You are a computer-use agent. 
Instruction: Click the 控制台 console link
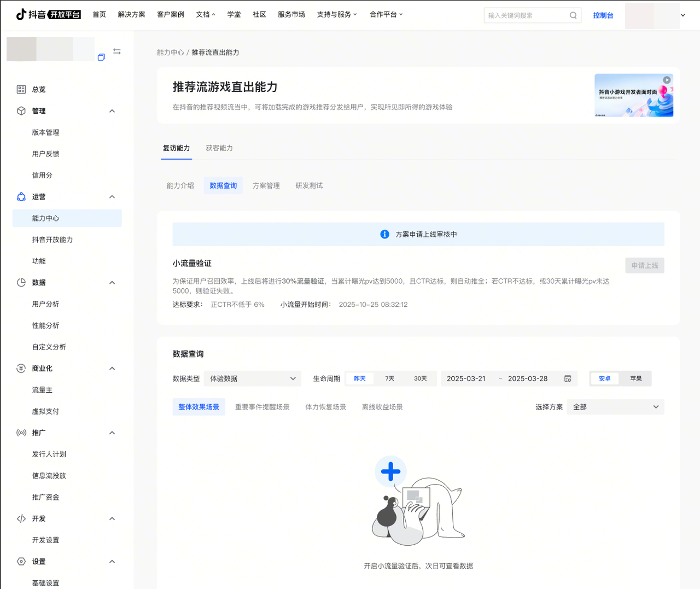tap(603, 15)
